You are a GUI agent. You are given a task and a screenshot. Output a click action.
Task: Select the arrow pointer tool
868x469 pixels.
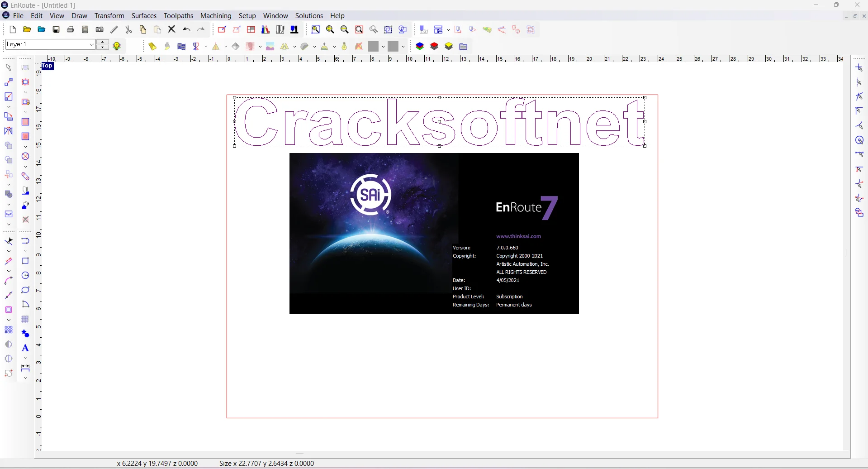[9, 68]
